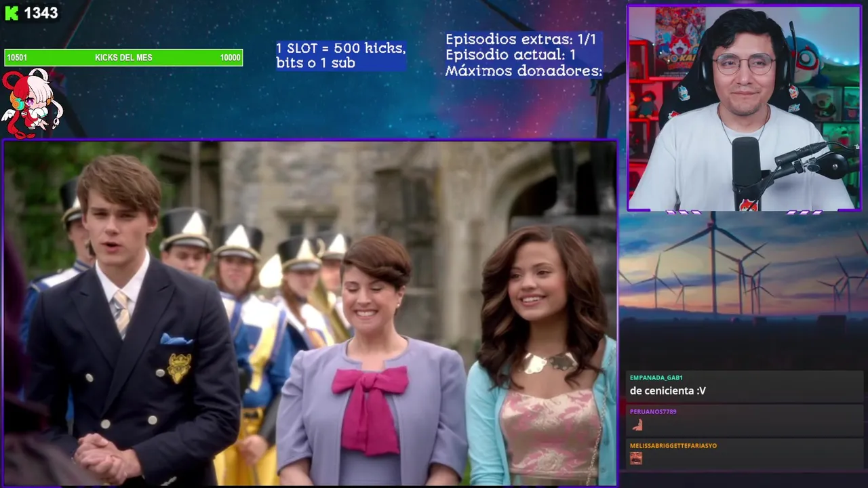Screen dimensions: 868x488
Task: Click the 10000 goal value
Action: [230, 58]
